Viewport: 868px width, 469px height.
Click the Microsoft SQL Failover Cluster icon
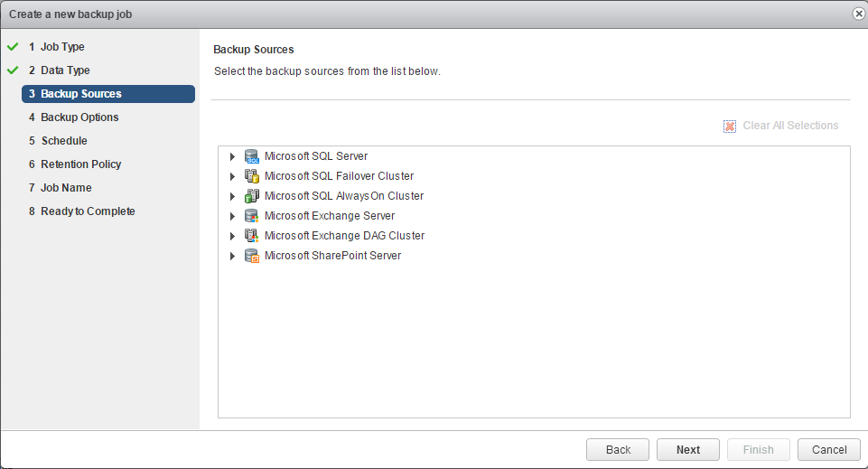pos(252,176)
